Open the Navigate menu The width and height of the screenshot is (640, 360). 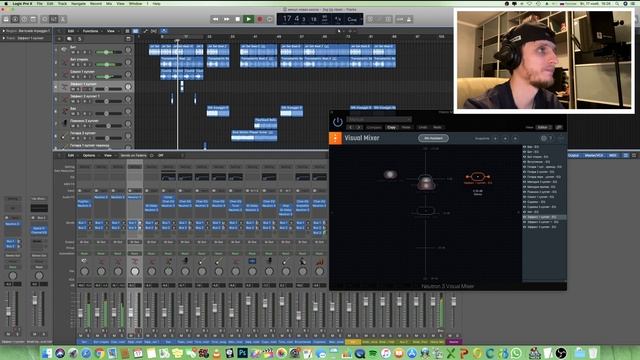point(78,3)
